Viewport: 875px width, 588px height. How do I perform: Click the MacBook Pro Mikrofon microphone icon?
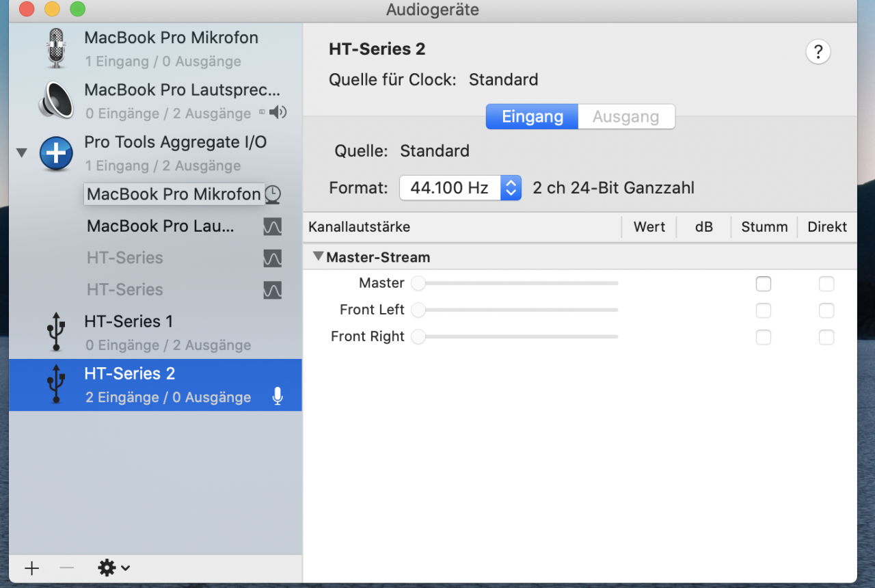[x=57, y=49]
